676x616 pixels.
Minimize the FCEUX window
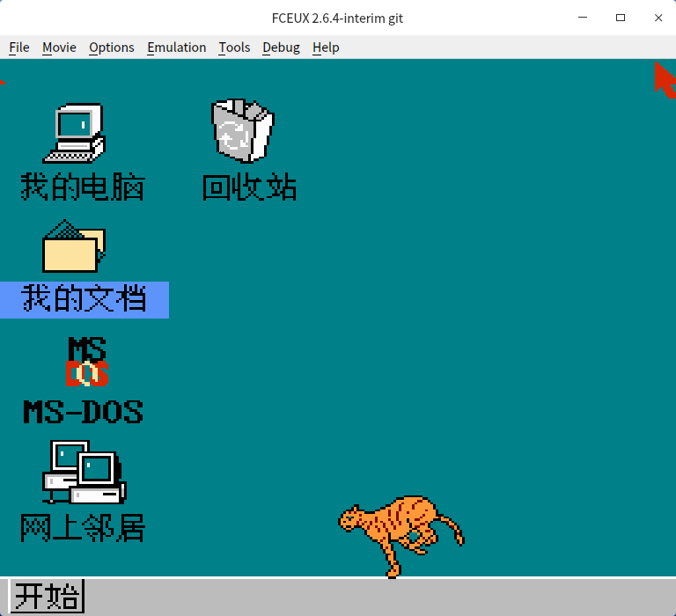(x=583, y=18)
